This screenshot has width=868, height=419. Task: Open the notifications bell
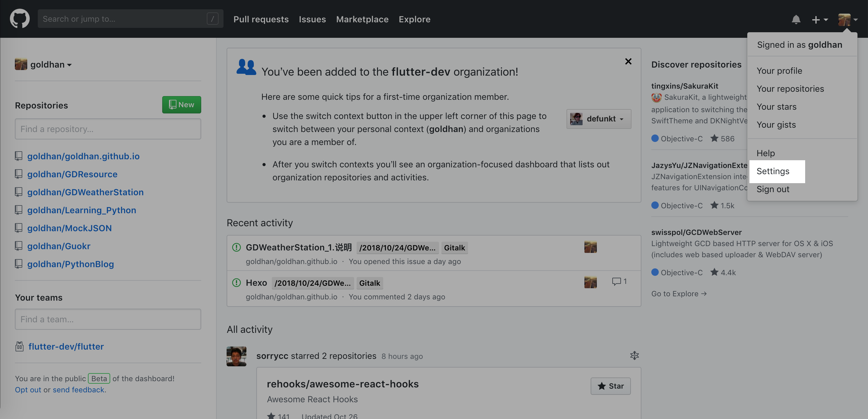(x=796, y=19)
